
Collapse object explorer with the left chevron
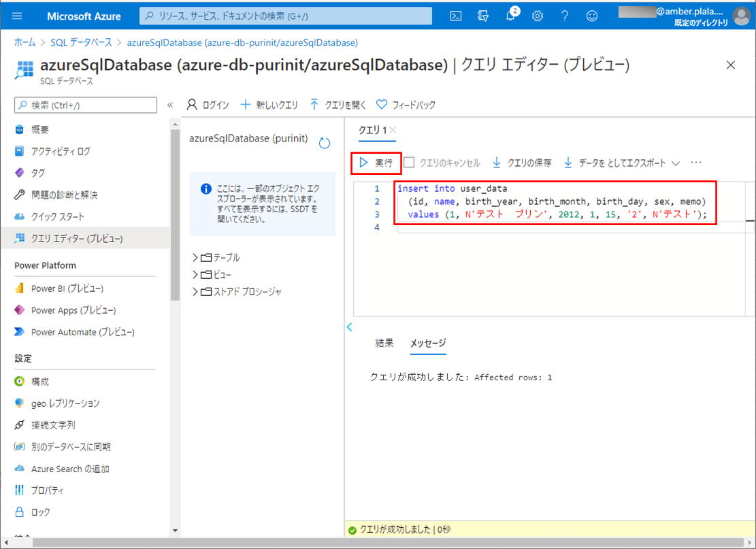coord(349,327)
